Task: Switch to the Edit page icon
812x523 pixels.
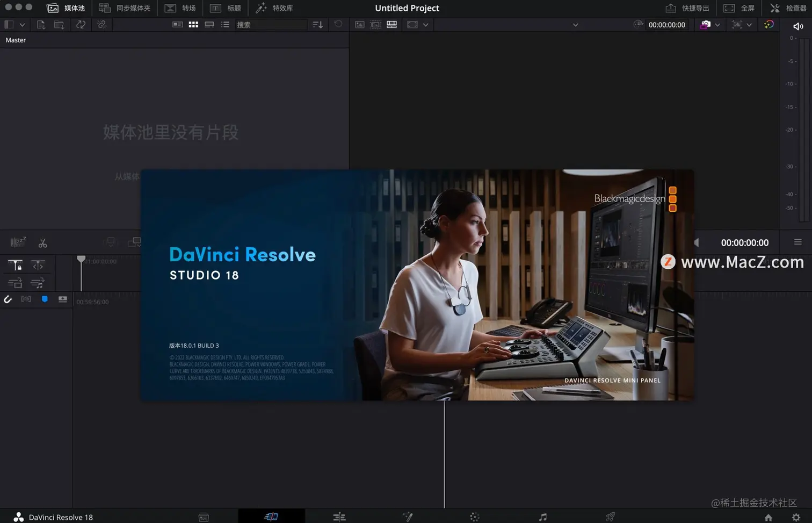Action: (339, 517)
